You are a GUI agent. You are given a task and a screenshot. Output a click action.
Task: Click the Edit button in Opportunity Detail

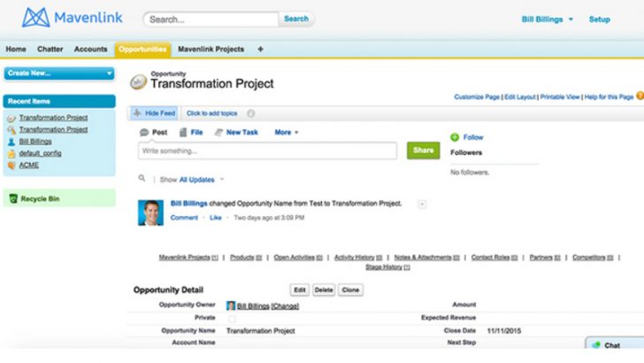point(299,290)
